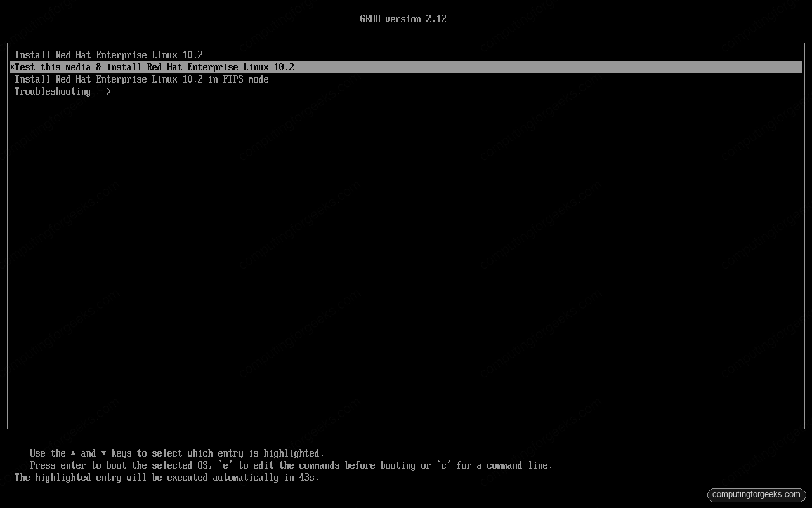Open the Troubleshooting submenu
Viewport: 812px width, 508px height.
click(63, 91)
